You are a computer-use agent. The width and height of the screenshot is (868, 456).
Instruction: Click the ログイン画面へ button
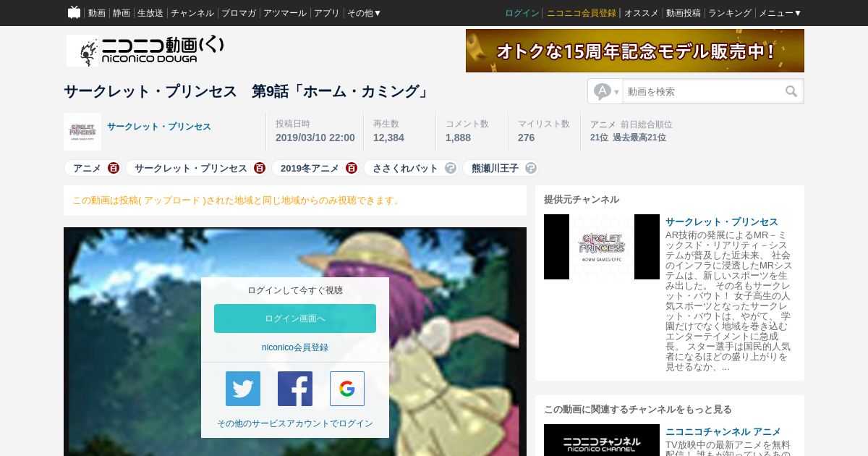295,318
